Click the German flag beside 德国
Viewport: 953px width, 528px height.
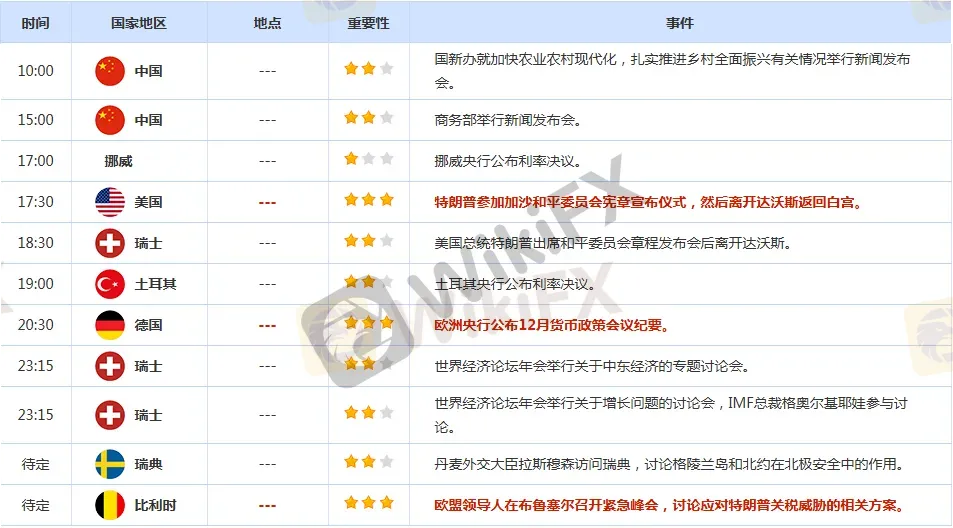tap(109, 325)
